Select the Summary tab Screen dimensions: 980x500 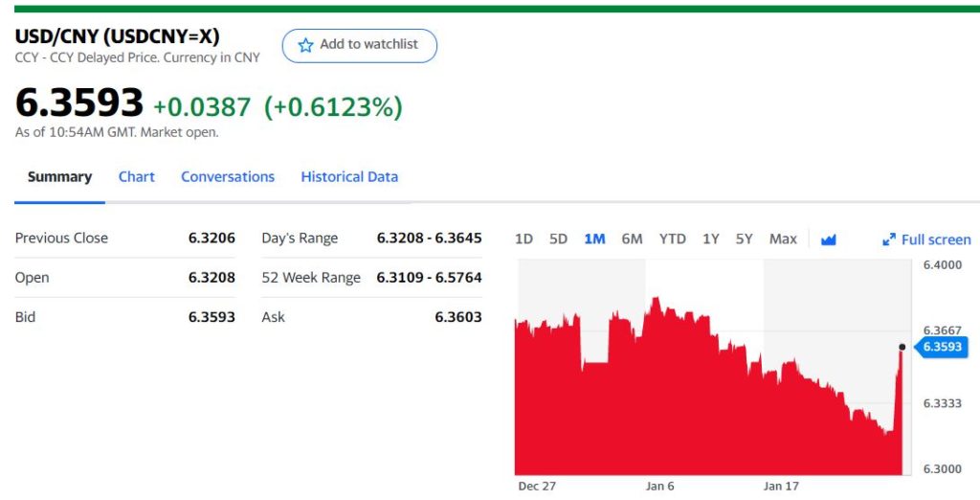pos(59,177)
